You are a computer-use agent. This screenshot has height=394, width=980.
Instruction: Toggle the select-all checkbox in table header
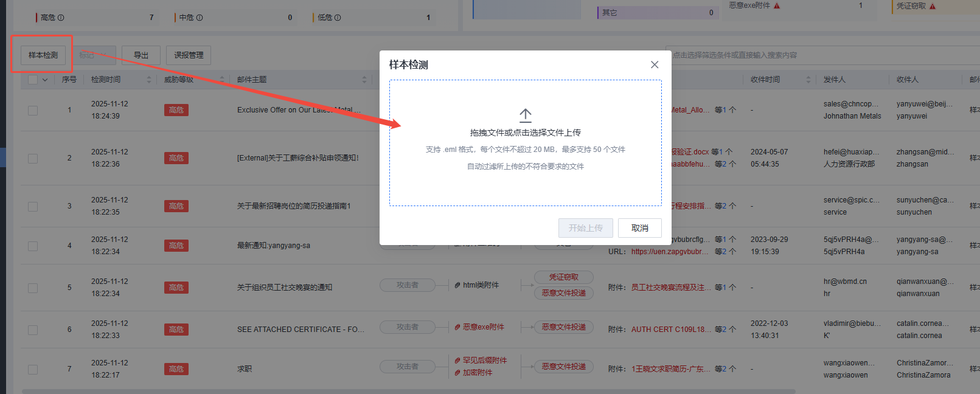tap(33, 80)
